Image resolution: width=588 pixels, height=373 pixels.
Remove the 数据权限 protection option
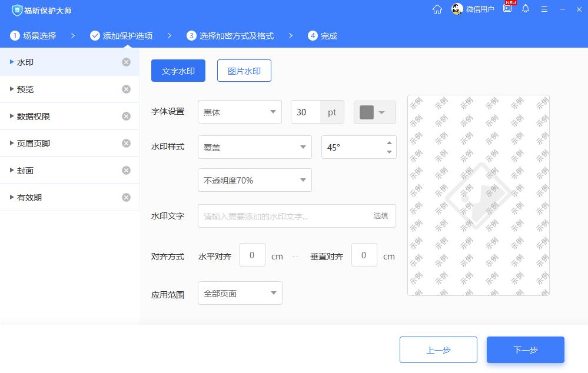tap(127, 116)
